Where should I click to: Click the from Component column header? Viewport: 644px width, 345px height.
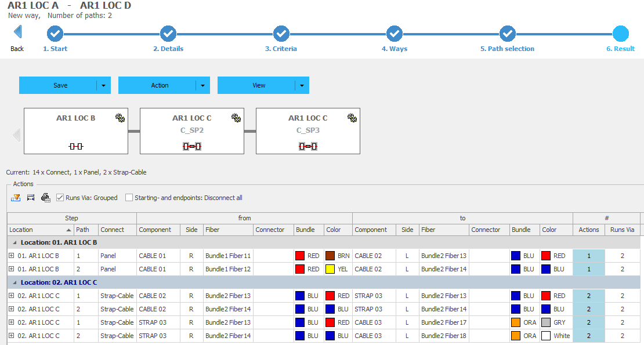(x=158, y=230)
